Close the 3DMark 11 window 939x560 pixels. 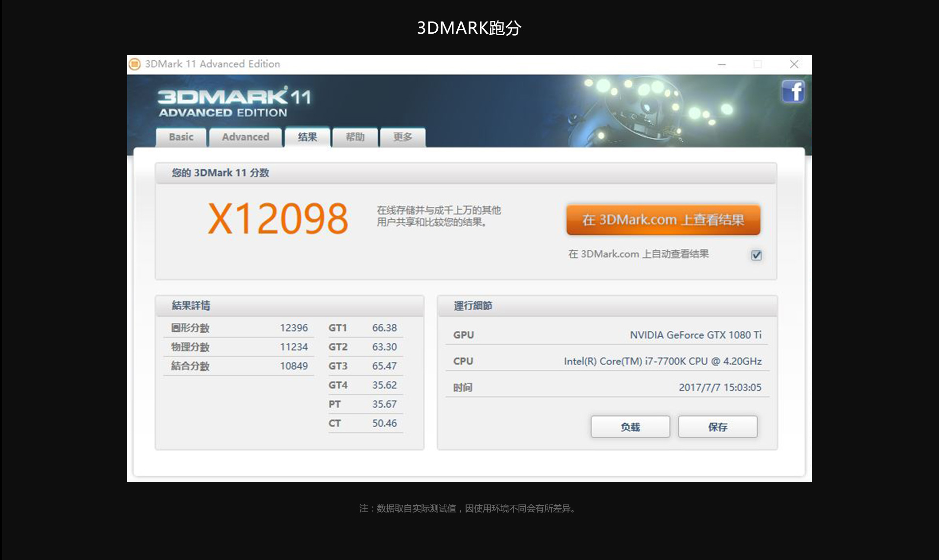click(x=794, y=64)
